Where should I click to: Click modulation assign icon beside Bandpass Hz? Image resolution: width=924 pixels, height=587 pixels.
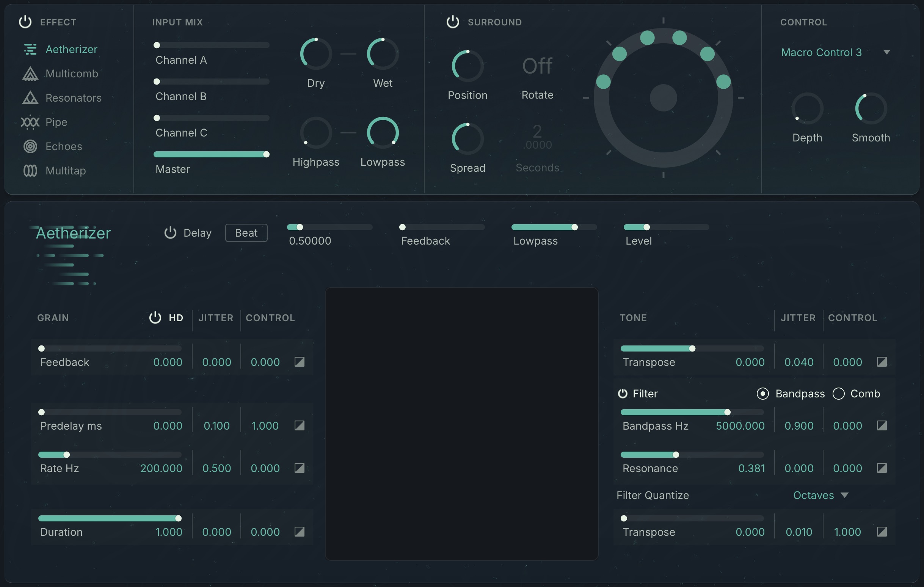click(x=882, y=426)
